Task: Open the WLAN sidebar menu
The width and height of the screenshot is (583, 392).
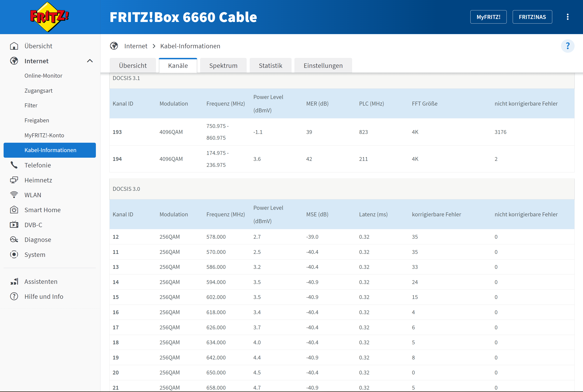Action: (33, 195)
